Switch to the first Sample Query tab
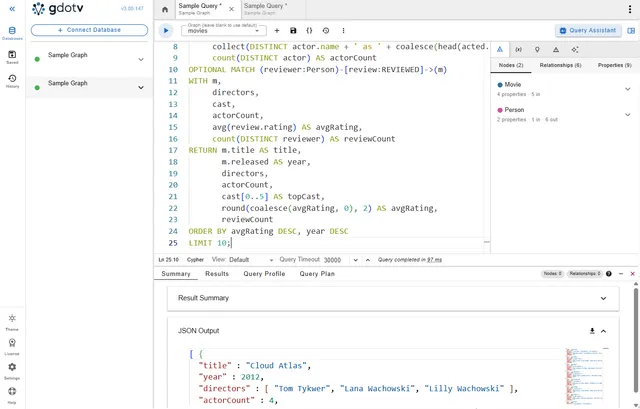This screenshot has height=409, width=640. (x=200, y=9)
